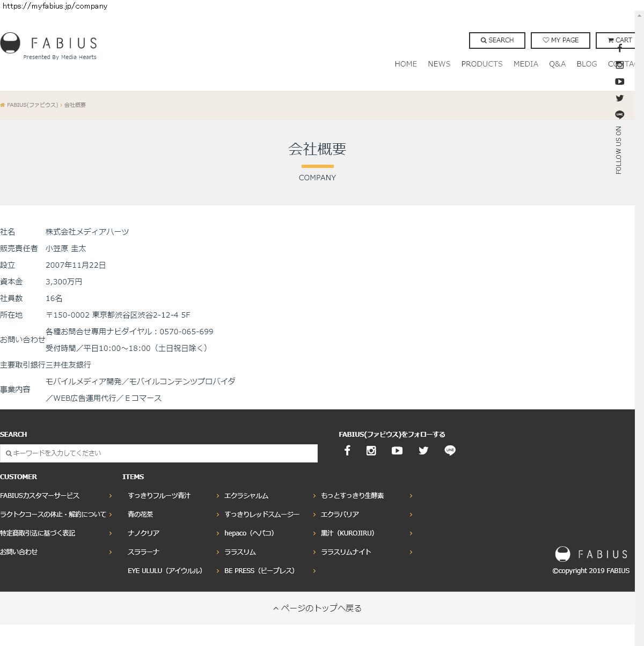Focus the keyword search input field
The image size is (644, 646).
click(159, 453)
